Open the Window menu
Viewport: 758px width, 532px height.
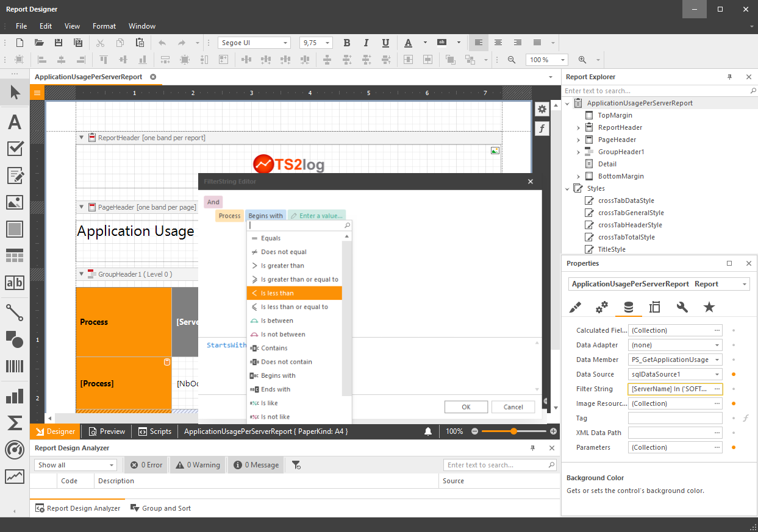[142, 26]
